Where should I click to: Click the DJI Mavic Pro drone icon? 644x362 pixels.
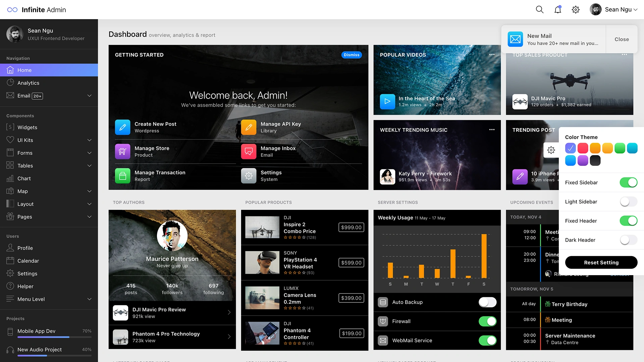coord(520,102)
